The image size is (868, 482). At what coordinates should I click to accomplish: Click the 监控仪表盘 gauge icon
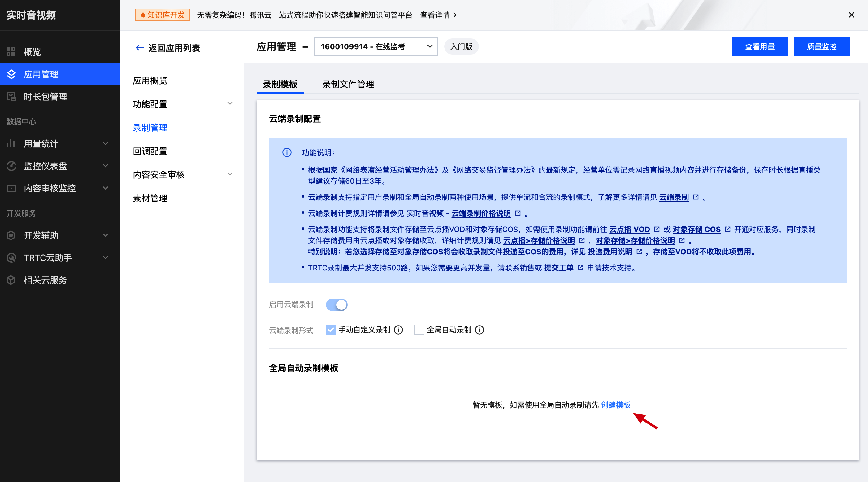[11, 166]
